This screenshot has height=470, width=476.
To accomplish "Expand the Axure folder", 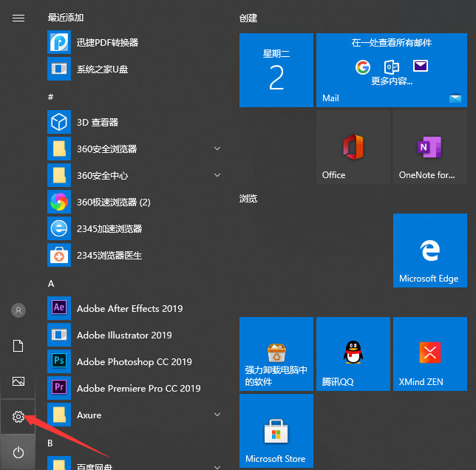I will point(217,415).
